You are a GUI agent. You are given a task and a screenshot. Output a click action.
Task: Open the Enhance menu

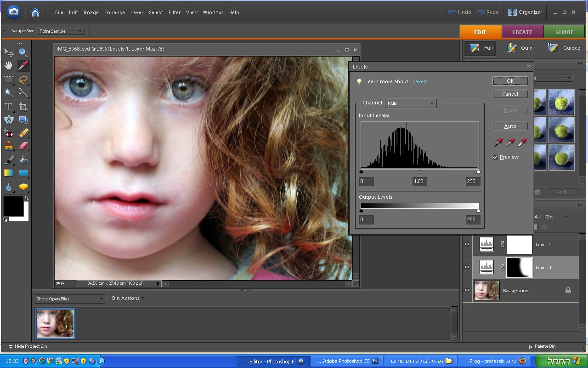[114, 12]
